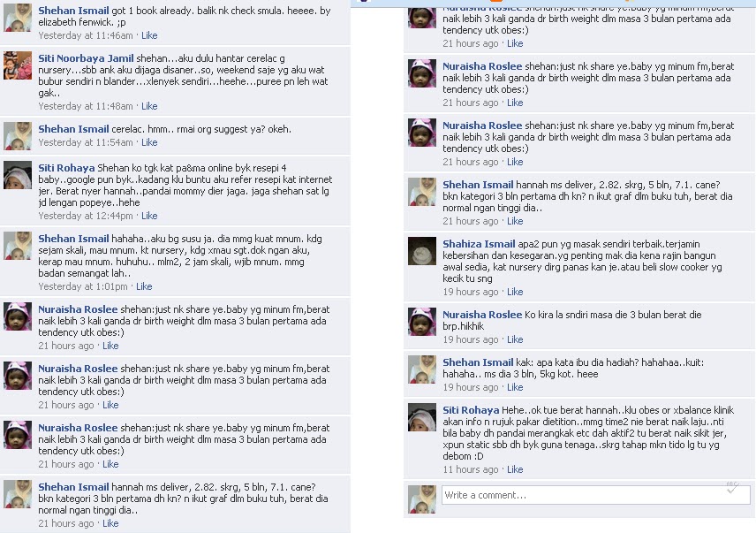Like the comment from Yesterday at 12:44pm

pos(149,216)
